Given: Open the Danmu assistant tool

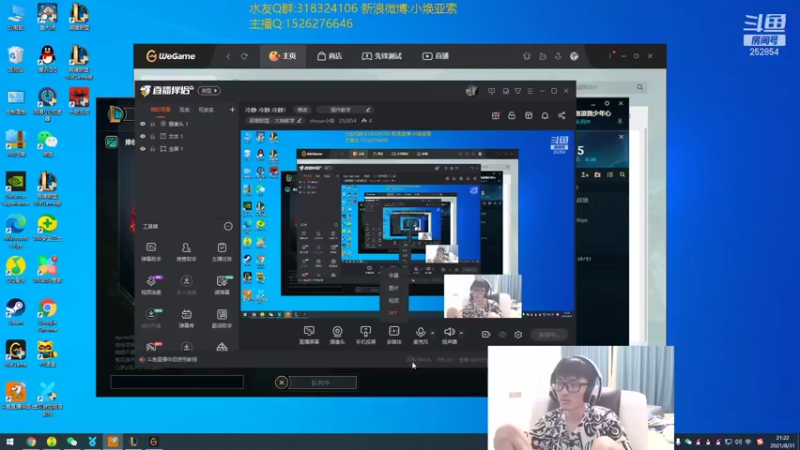Looking at the screenshot, I should click(x=151, y=252).
